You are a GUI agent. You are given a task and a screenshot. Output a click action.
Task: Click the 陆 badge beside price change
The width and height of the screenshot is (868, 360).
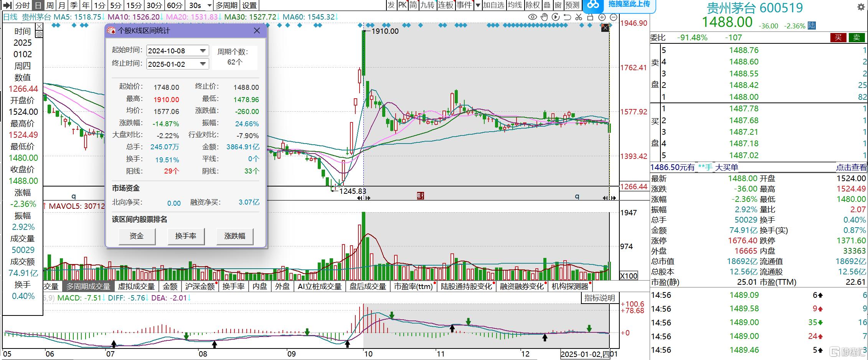[812, 25]
